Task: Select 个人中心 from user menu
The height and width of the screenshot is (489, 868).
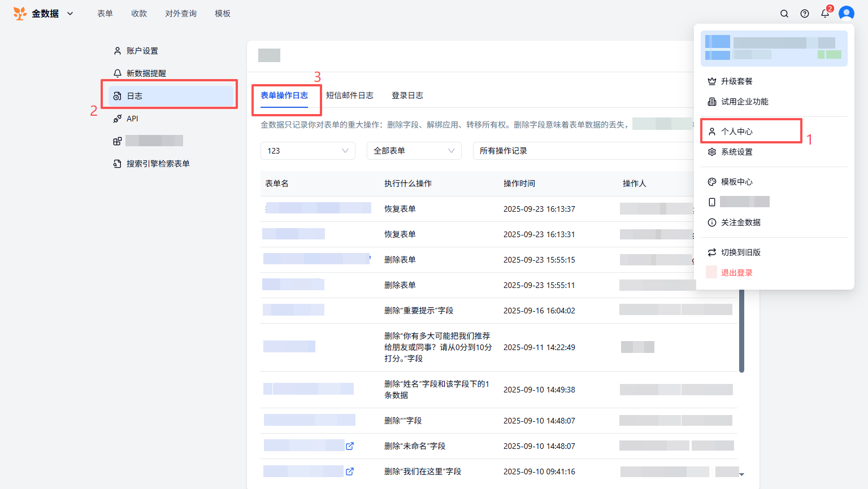Action: pyautogui.click(x=737, y=132)
